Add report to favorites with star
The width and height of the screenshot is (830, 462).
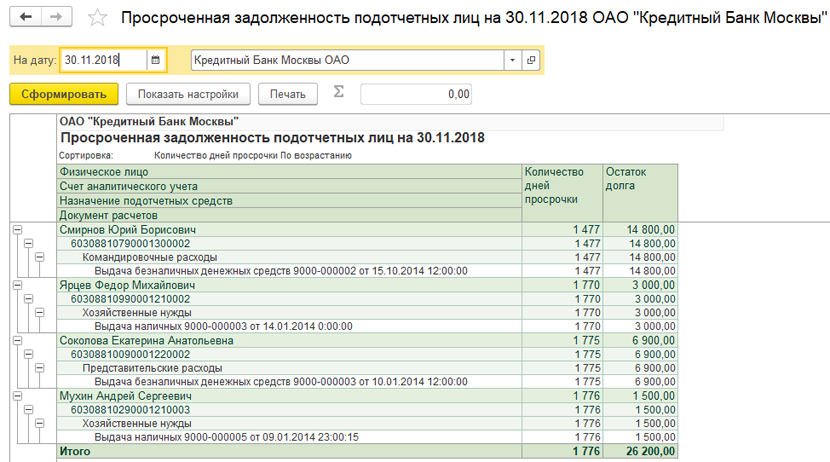click(x=97, y=18)
